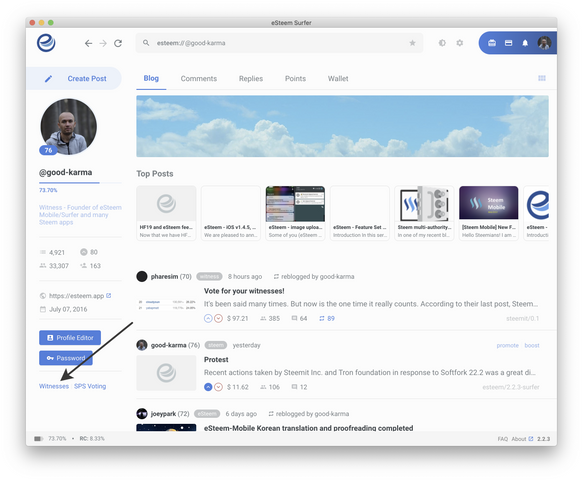Open the https://esteem.app link
Screen dimensions: 583x480
click(76, 296)
